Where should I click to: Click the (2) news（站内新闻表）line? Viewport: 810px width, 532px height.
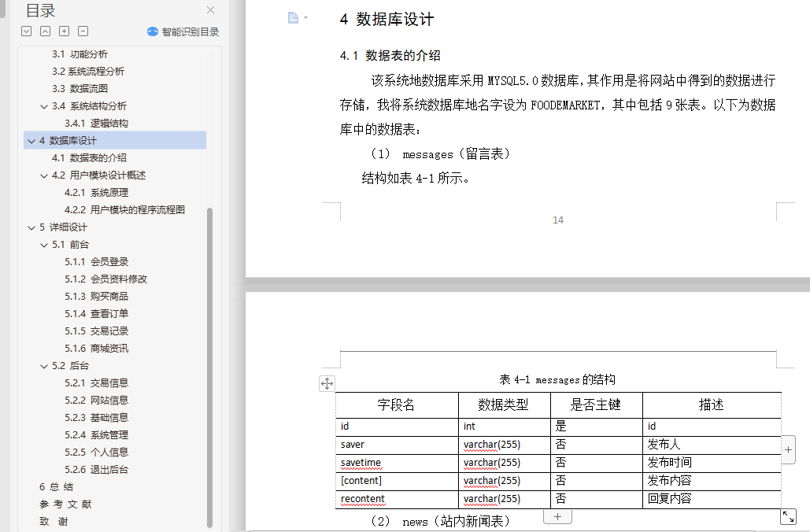click(x=441, y=521)
